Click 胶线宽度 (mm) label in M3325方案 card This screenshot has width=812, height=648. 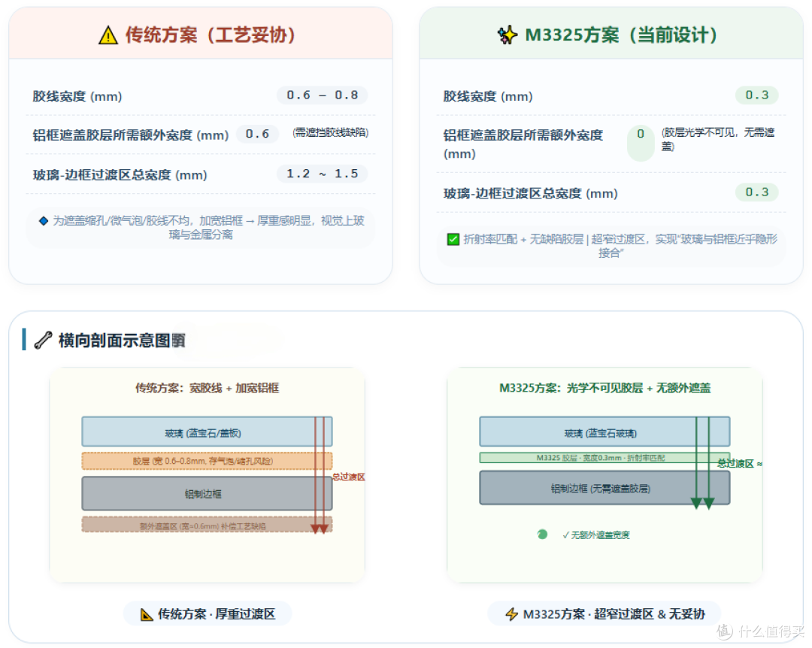[488, 96]
